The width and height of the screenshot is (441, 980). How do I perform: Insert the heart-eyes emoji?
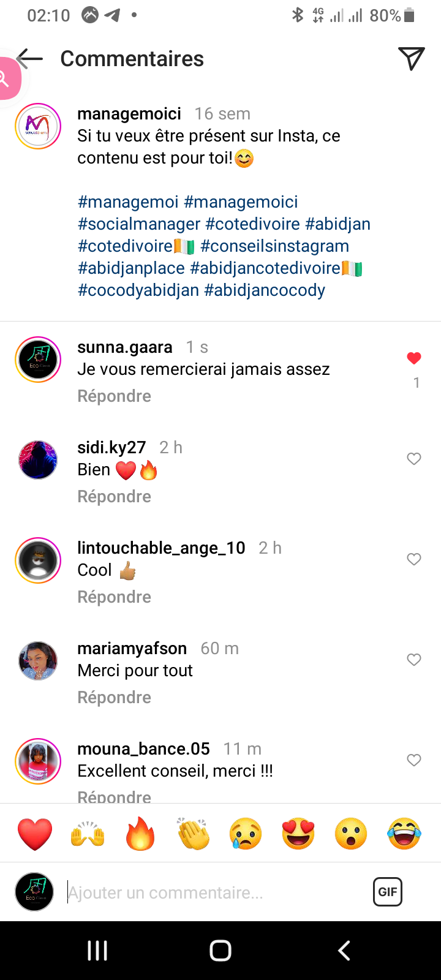pos(298,834)
